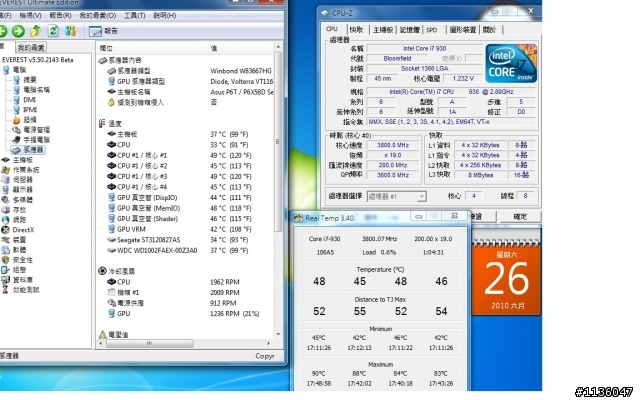The width and height of the screenshot is (640, 400).
Task: Open the 處理器選擇 processor dropdown in CPU-Z
Action: click(396, 197)
